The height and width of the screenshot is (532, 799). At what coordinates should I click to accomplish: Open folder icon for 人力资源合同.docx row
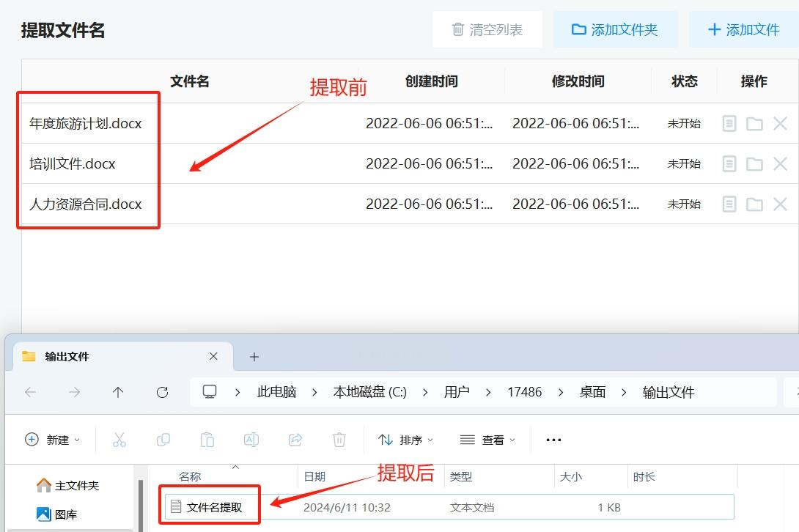point(755,204)
